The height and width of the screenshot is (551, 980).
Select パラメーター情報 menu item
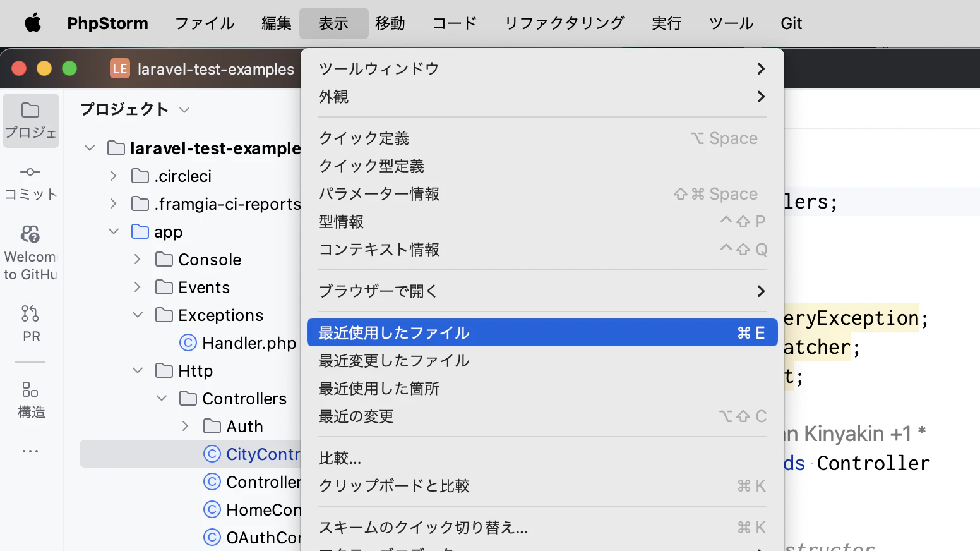coord(542,193)
